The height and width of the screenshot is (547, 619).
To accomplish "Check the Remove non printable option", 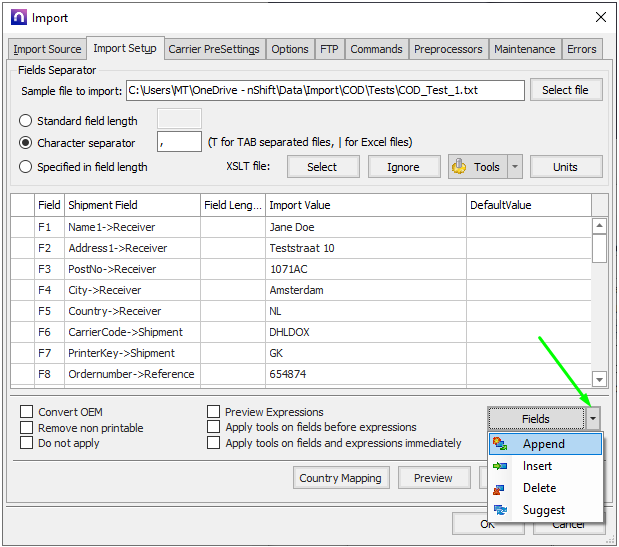I will point(27,428).
